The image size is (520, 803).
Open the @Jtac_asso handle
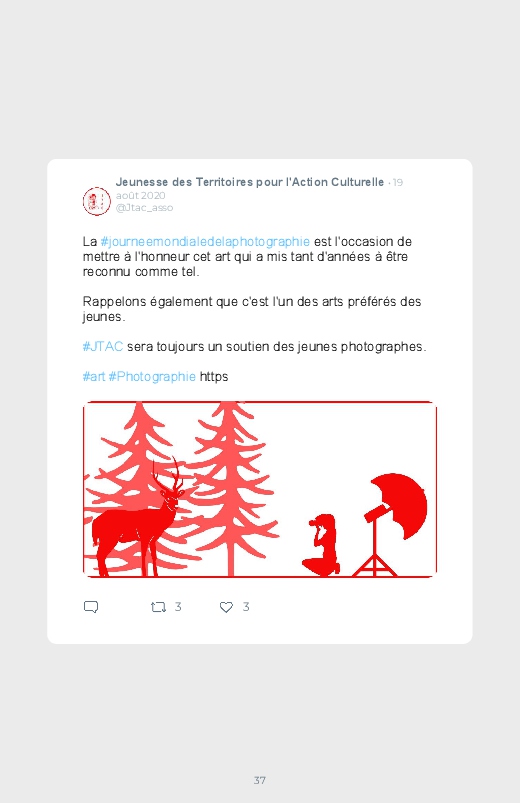point(144,207)
